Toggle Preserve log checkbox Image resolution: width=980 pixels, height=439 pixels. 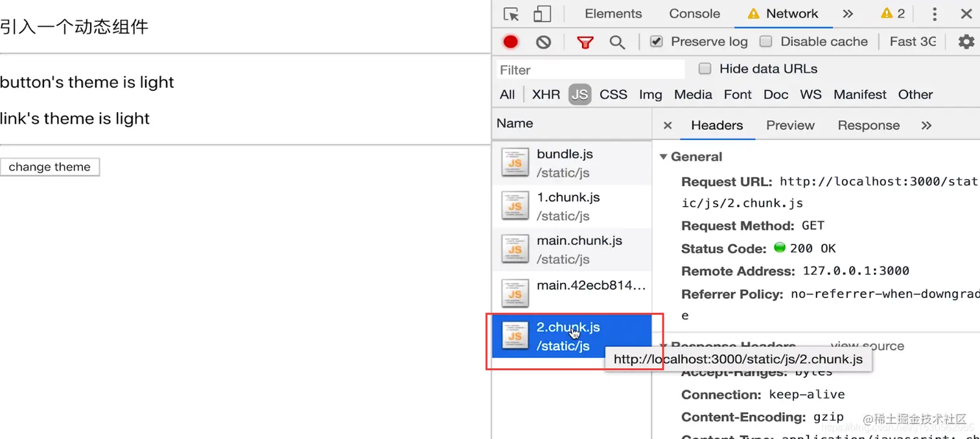tap(657, 42)
